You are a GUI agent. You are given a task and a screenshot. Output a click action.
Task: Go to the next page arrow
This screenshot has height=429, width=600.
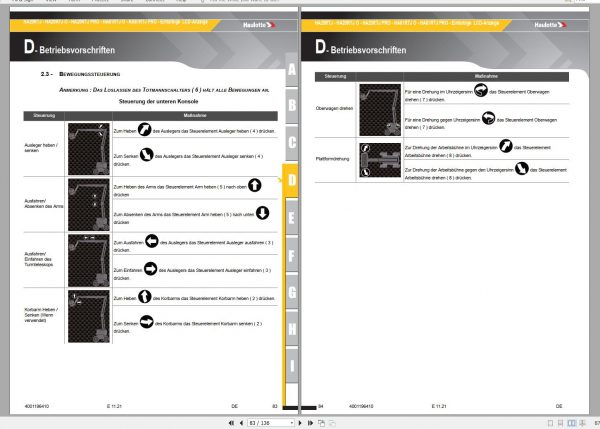click(x=300, y=423)
